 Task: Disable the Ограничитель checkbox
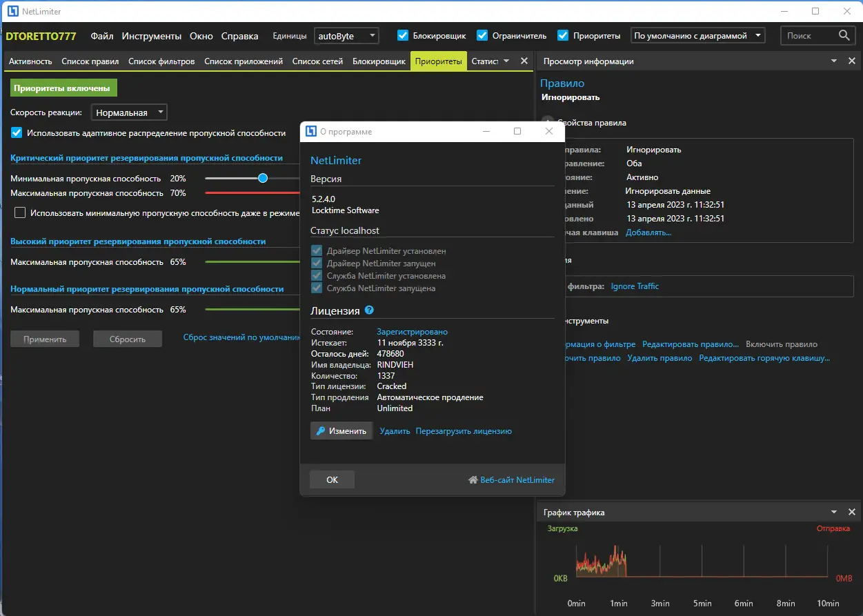click(x=483, y=36)
